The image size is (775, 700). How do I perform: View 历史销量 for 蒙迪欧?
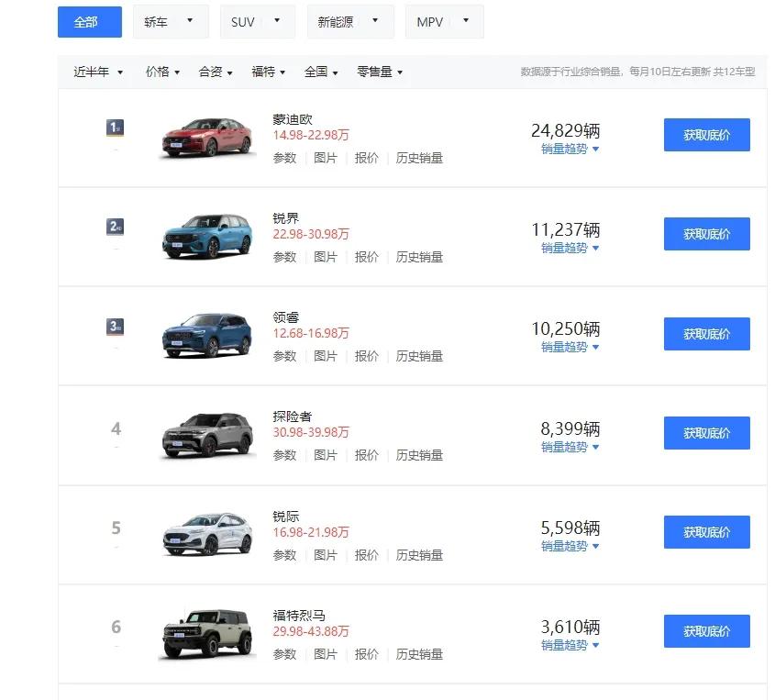click(419, 158)
